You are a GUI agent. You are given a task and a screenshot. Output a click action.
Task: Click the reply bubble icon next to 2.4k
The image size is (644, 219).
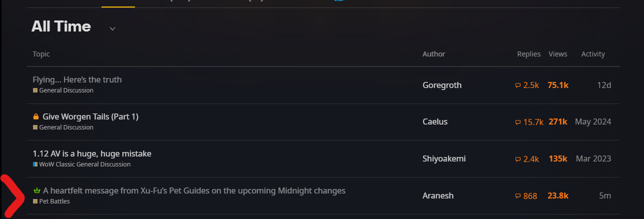(x=518, y=159)
